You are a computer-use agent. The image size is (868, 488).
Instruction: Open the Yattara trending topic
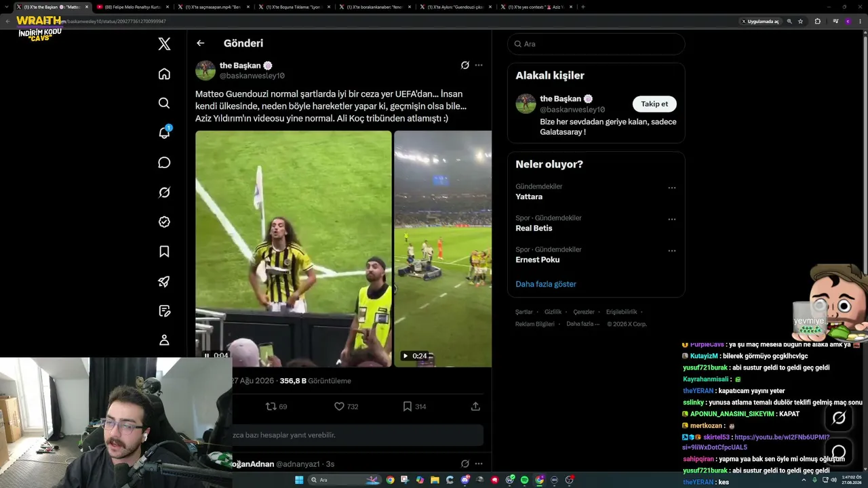click(529, 197)
